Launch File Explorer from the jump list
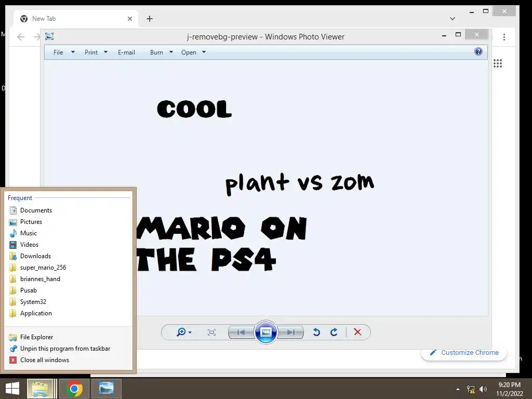Screen dimensions: 532x399 click(68, 337)
